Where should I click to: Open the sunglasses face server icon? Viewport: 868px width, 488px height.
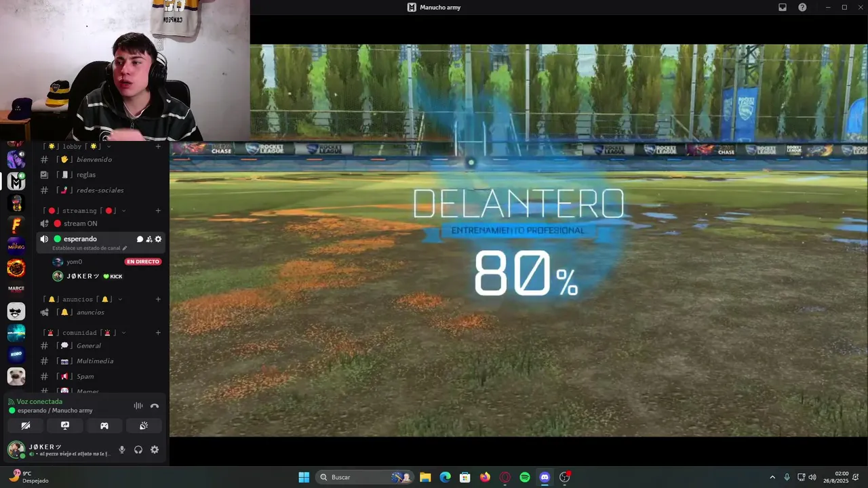click(16, 311)
